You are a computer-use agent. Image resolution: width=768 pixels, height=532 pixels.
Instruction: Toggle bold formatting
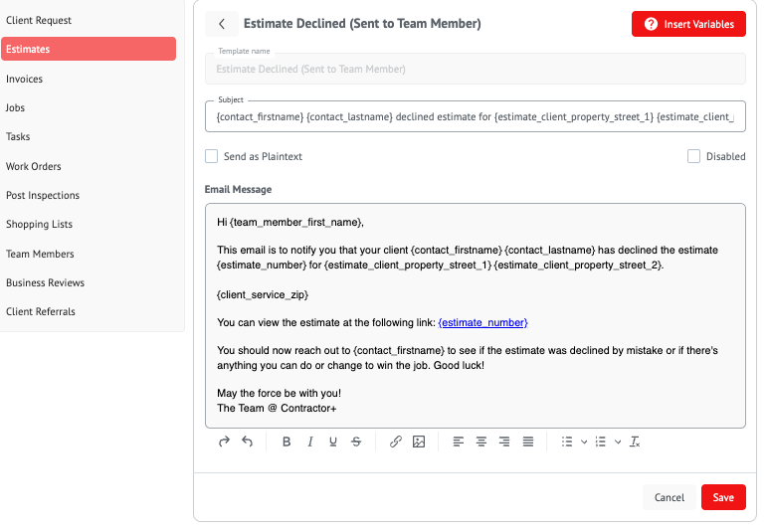[x=287, y=442]
